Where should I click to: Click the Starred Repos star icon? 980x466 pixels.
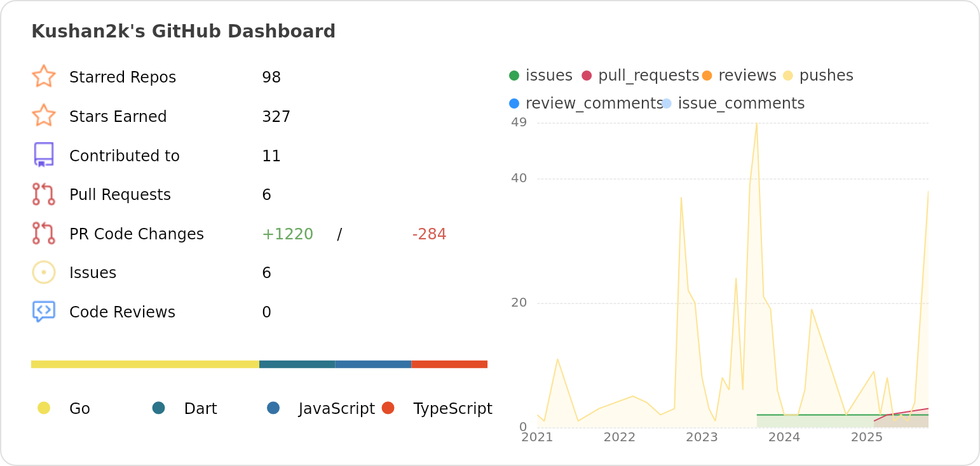point(43,77)
